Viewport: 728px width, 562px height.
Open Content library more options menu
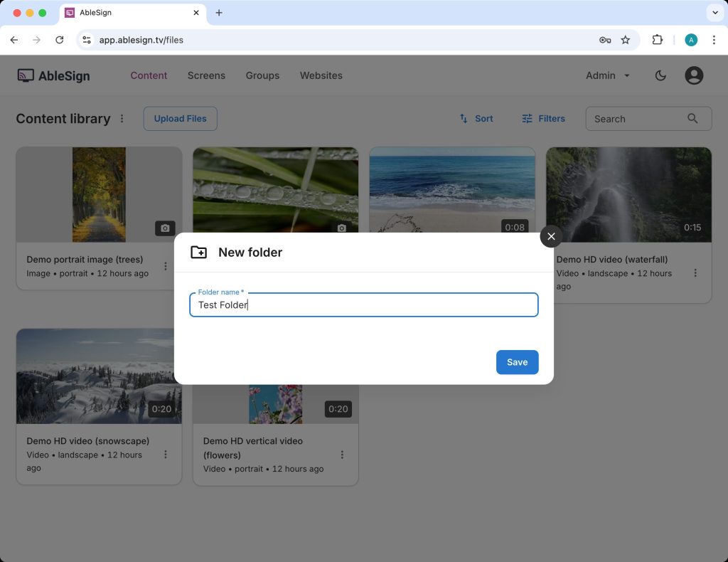(x=122, y=118)
